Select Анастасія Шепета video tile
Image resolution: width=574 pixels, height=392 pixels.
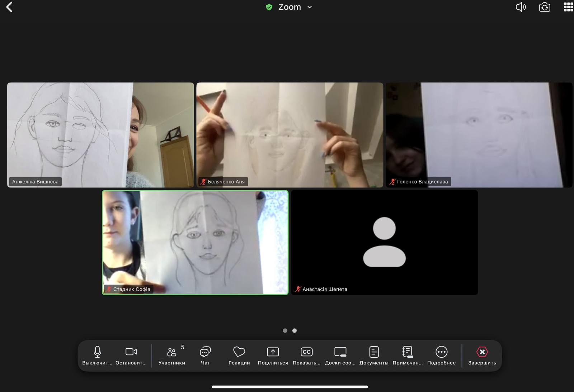click(384, 242)
